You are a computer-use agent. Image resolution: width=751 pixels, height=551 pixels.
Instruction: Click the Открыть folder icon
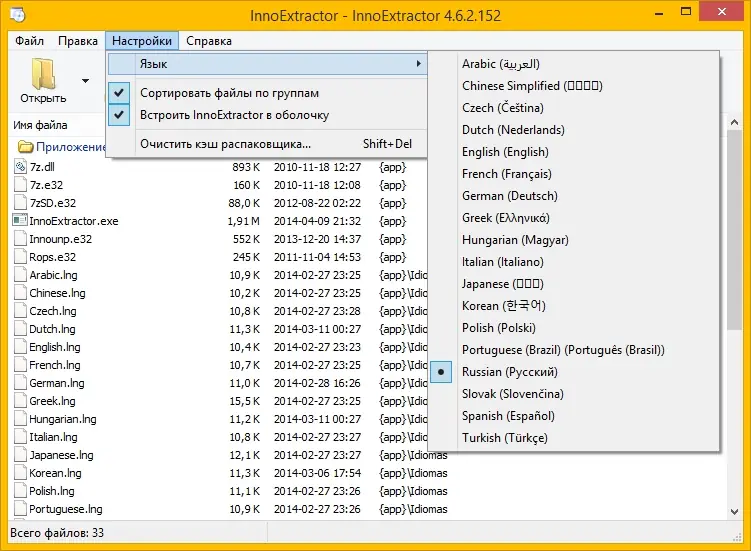pos(43,74)
